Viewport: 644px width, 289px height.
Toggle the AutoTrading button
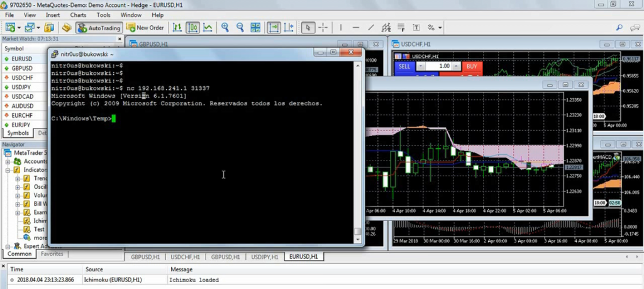99,28
